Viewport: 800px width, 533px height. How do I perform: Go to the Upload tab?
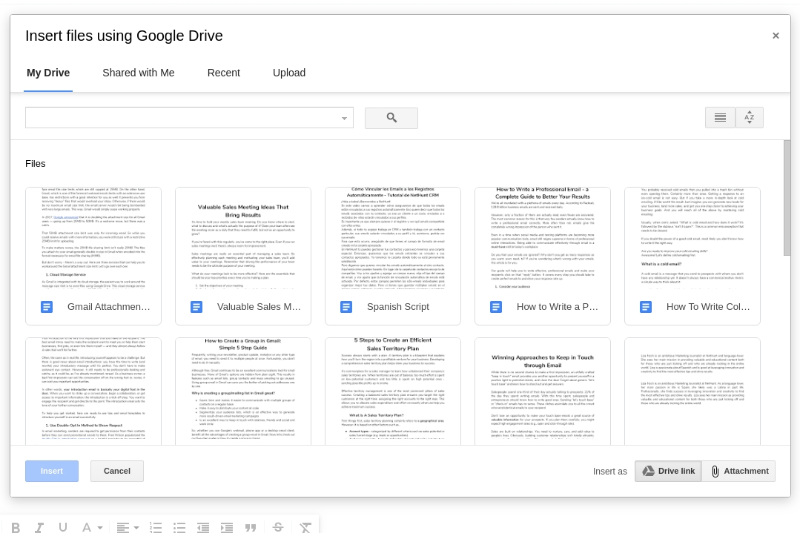click(x=289, y=73)
